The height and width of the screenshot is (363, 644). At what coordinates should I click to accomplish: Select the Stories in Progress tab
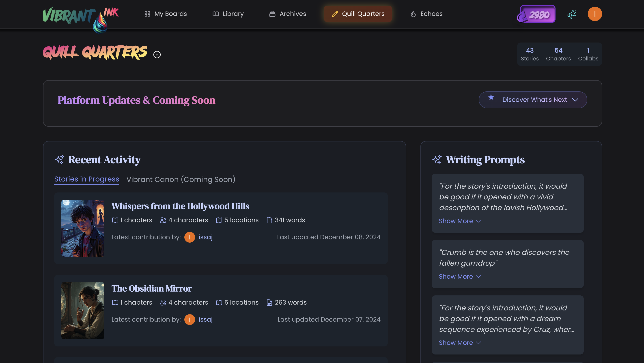pos(86,179)
